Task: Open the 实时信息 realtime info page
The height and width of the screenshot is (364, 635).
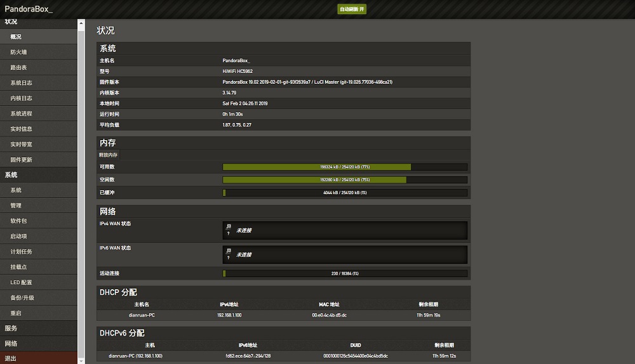Action: [39, 129]
